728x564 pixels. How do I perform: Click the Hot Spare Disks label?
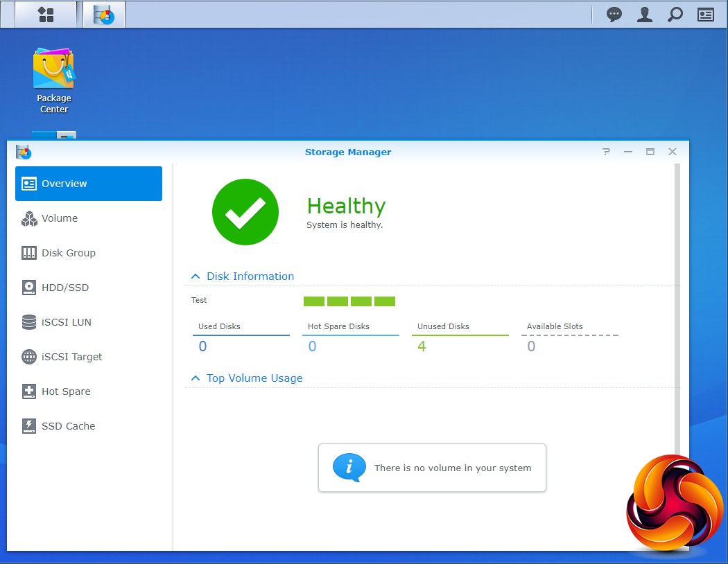(x=338, y=326)
